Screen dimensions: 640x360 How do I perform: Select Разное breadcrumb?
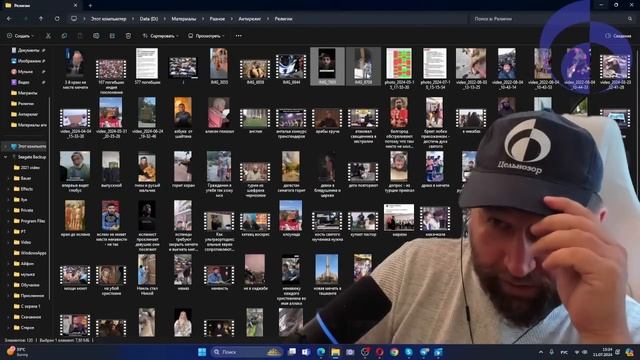(217, 19)
